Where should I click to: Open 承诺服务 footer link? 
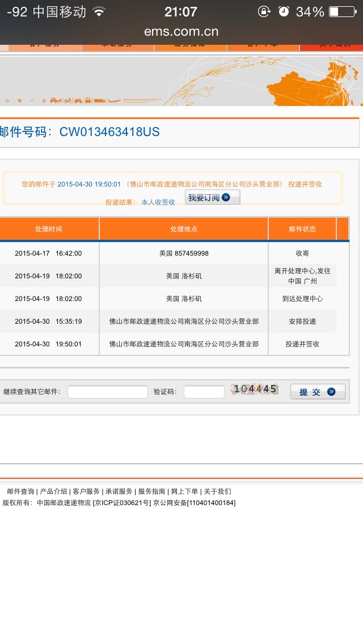[119, 491]
